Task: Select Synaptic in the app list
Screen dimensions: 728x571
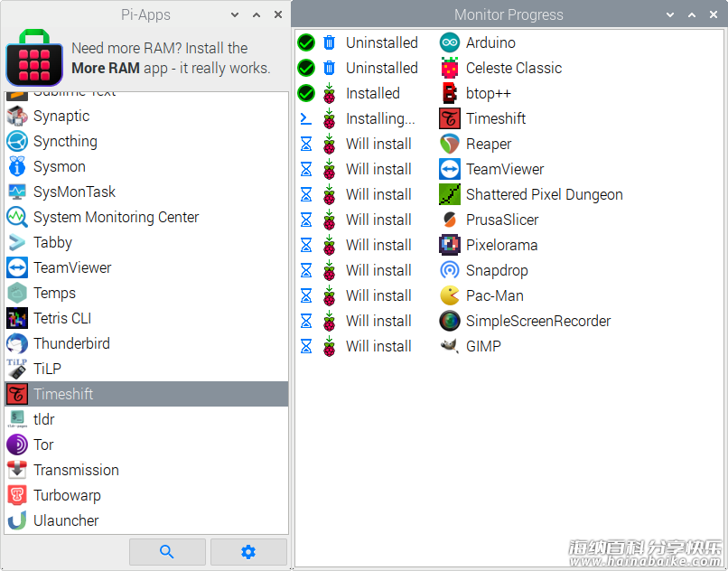Action: click(146, 117)
